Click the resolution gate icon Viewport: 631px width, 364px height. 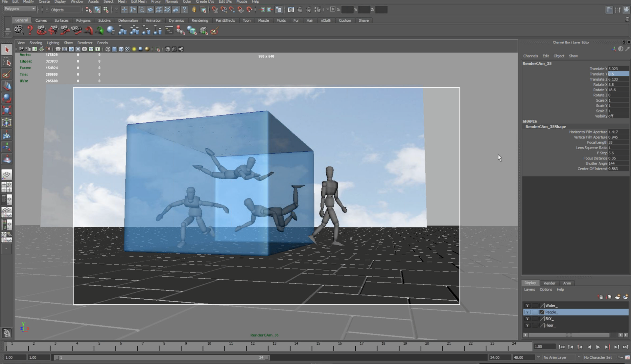tap(71, 49)
